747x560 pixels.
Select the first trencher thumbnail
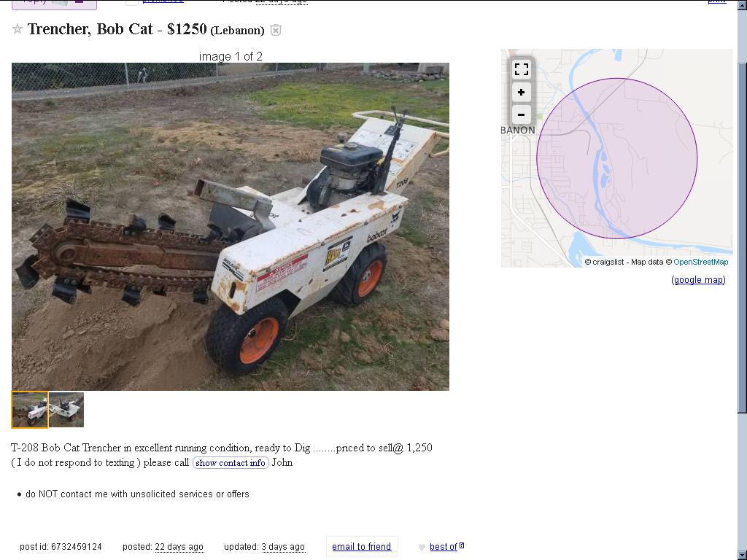pos(30,410)
